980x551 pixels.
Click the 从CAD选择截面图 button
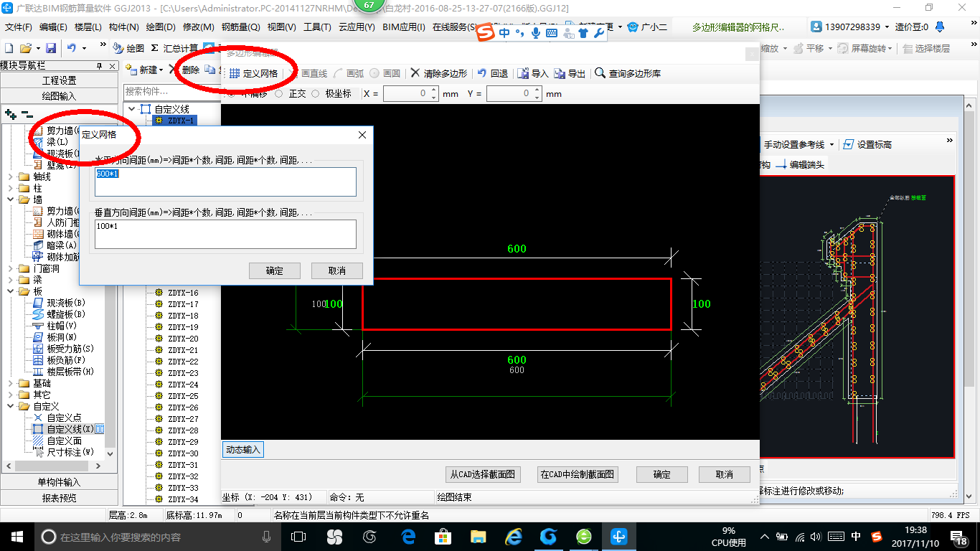[x=483, y=474]
